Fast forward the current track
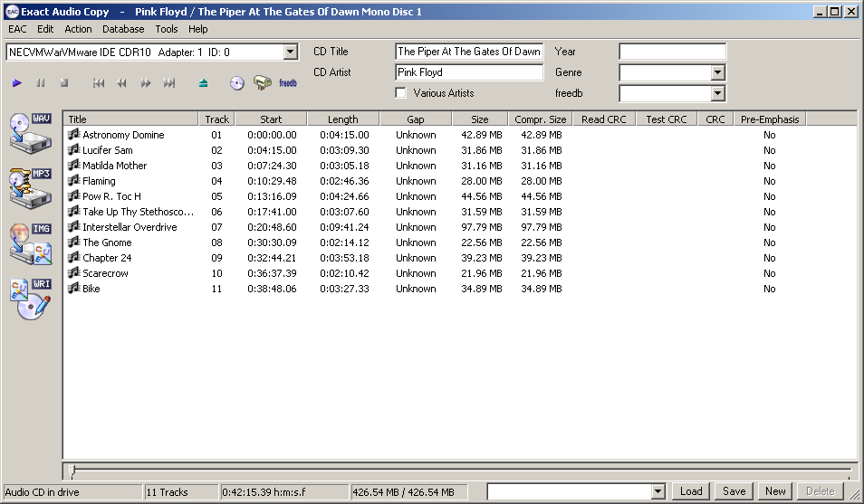This screenshot has height=504, width=864. [146, 83]
